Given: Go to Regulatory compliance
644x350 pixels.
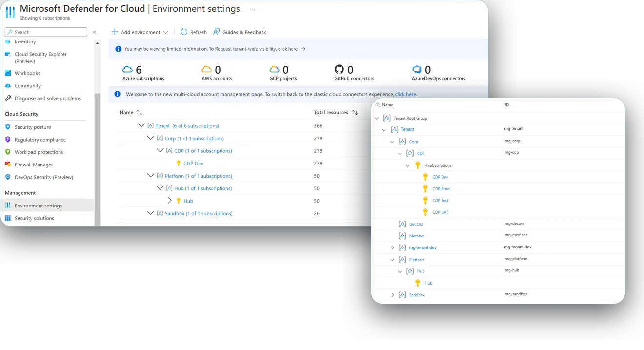Looking at the screenshot, I should tap(40, 140).
